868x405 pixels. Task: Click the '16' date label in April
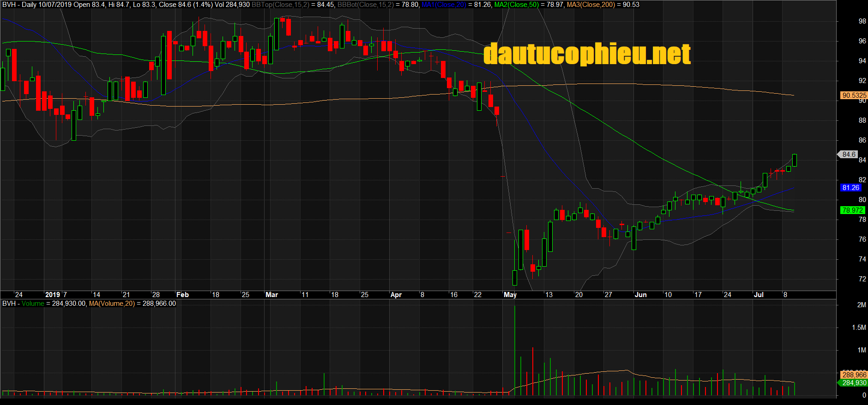tap(454, 295)
